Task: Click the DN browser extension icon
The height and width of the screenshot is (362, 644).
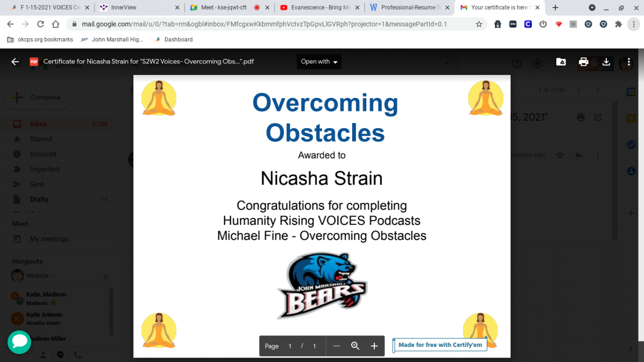Action: pyautogui.click(x=513, y=24)
